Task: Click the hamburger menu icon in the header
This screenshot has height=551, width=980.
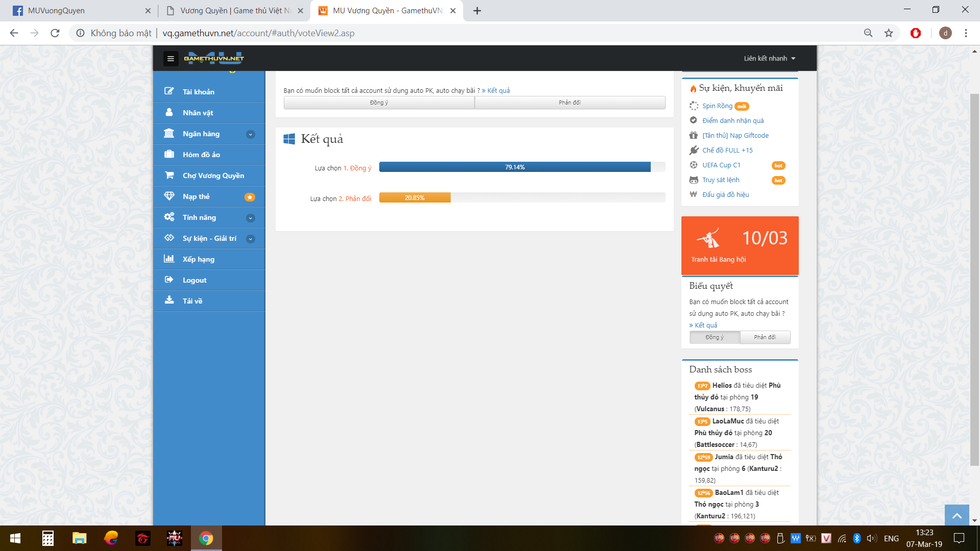Action: click(170, 59)
